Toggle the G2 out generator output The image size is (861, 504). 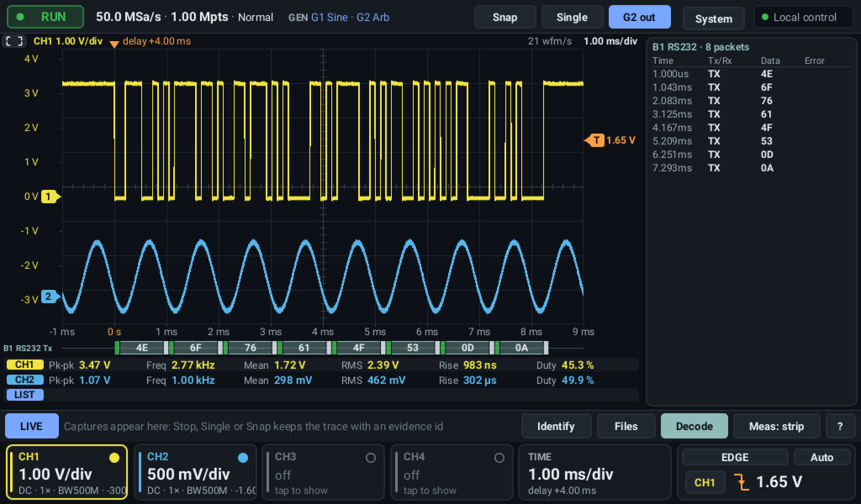(639, 17)
